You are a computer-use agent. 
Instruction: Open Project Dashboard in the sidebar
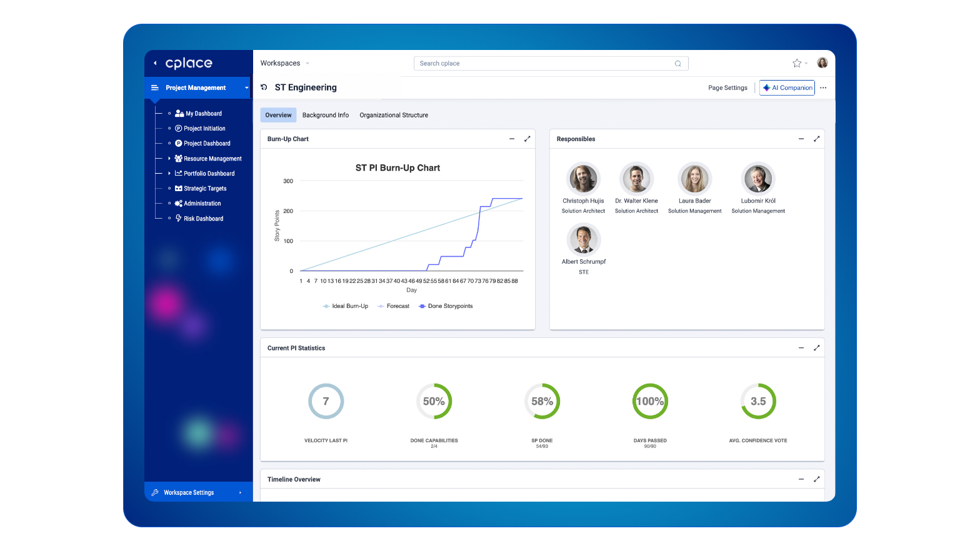click(x=207, y=144)
